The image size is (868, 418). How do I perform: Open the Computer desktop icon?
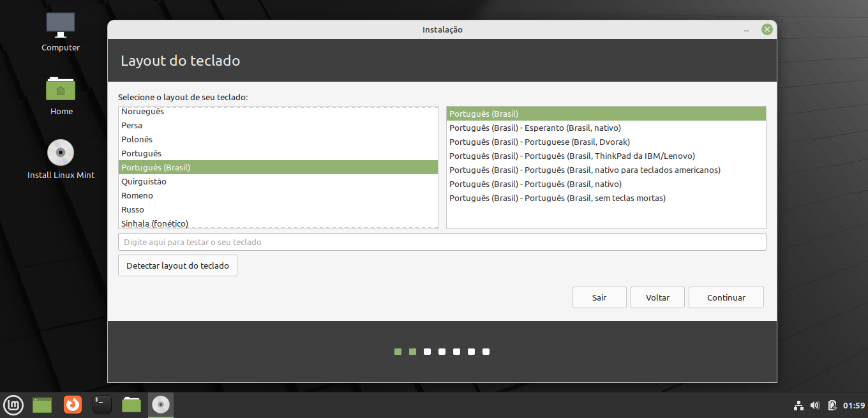(61, 32)
